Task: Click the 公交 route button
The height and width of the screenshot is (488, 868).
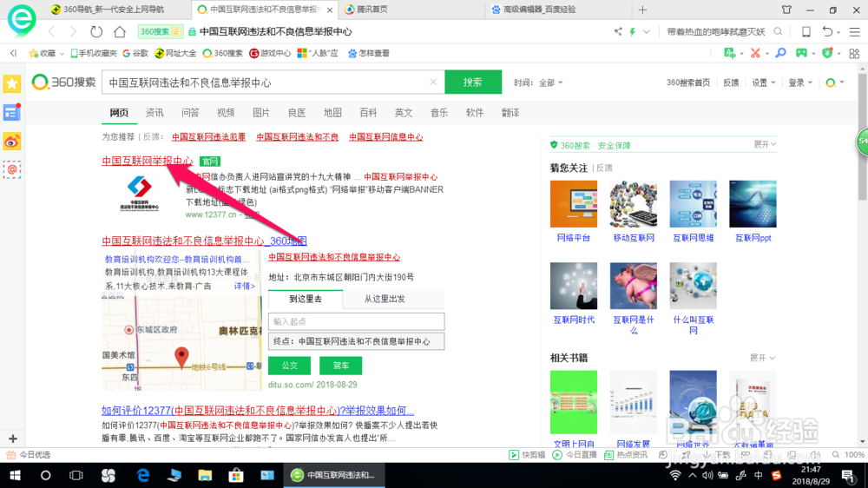Action: [290, 366]
